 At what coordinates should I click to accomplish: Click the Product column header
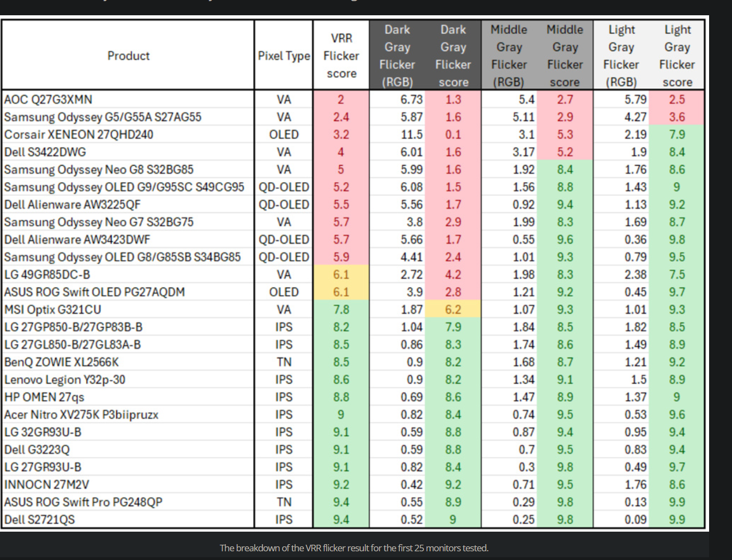pyautogui.click(x=128, y=56)
